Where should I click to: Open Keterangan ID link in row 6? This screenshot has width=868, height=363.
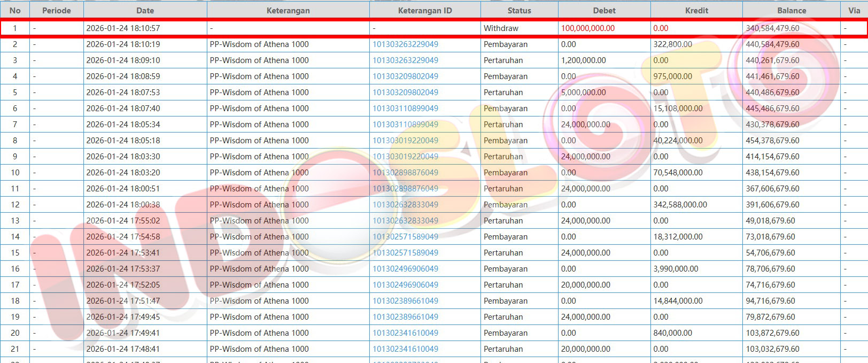coord(405,109)
